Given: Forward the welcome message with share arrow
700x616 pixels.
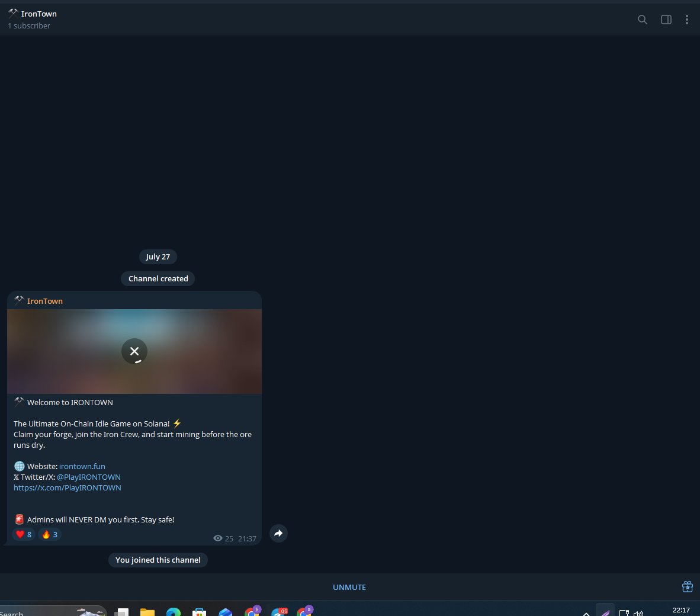Looking at the screenshot, I should coord(278,534).
